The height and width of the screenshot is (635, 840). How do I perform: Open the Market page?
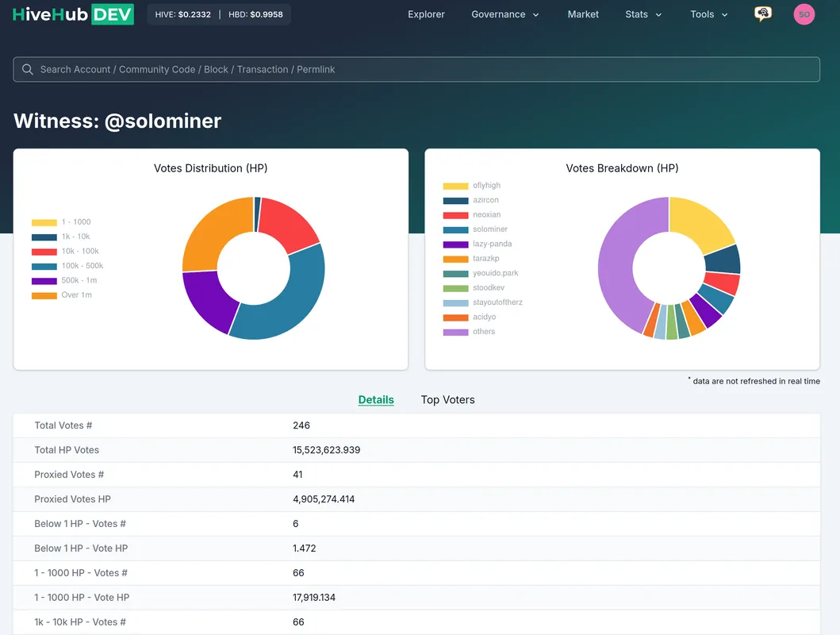click(583, 14)
